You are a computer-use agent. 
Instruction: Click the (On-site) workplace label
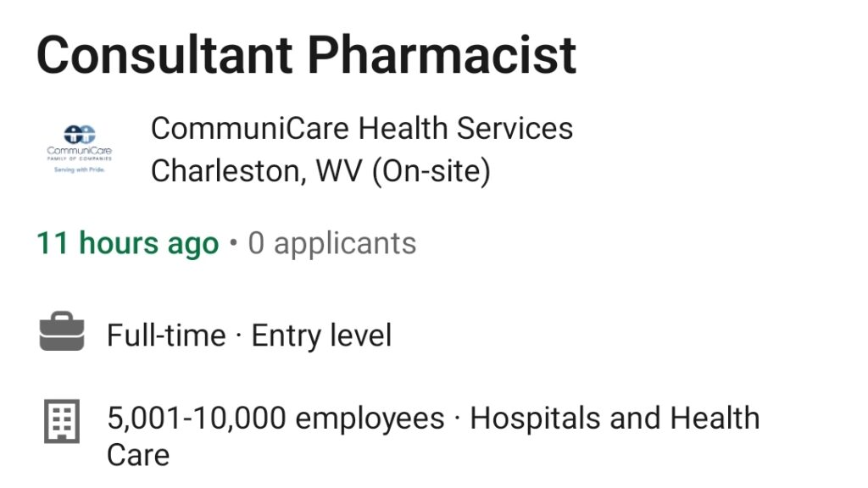pos(431,171)
